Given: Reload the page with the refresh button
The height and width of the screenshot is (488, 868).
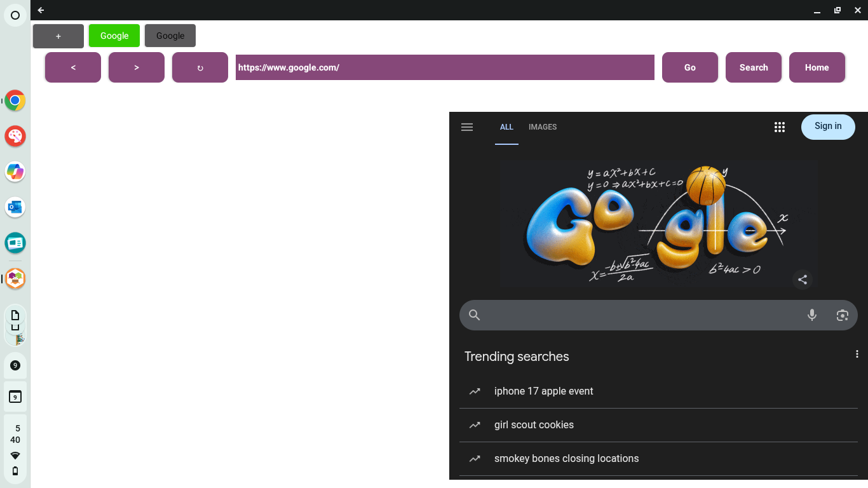Looking at the screenshot, I should click(200, 67).
